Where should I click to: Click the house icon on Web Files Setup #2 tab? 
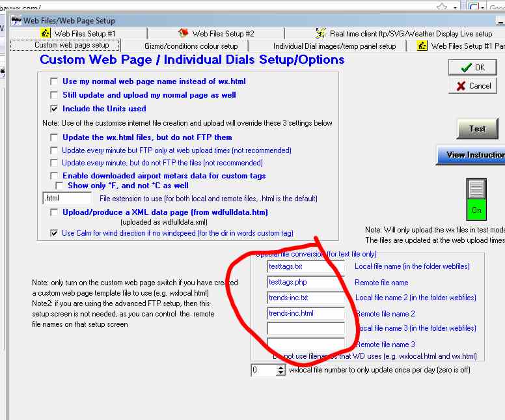(x=184, y=33)
